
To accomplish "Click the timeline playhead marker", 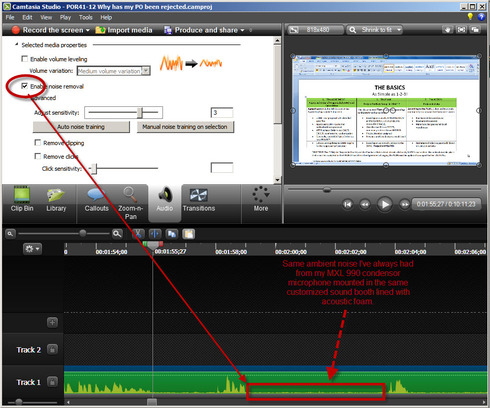I will [x=153, y=246].
